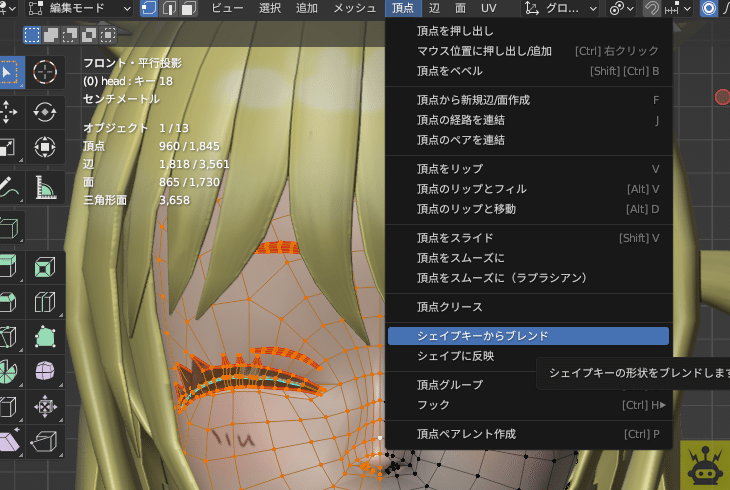Open the 追加 menu

[x=307, y=8]
